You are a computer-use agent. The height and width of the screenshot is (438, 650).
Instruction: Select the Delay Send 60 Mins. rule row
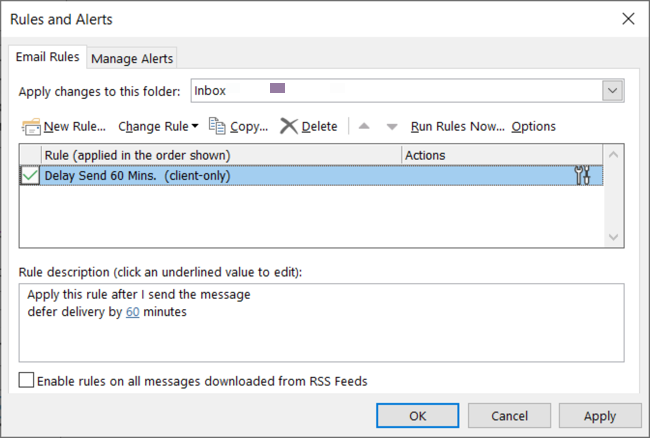click(x=220, y=176)
